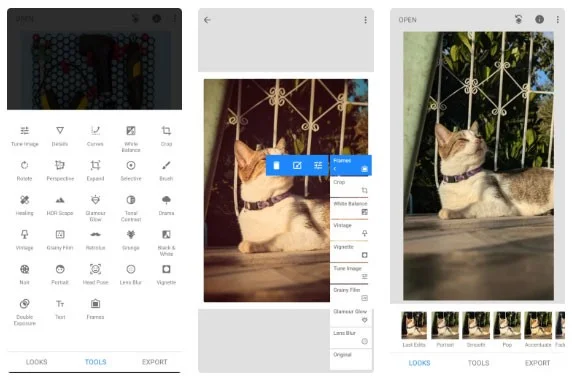Select the Crop tool in tools grid

pos(166,136)
